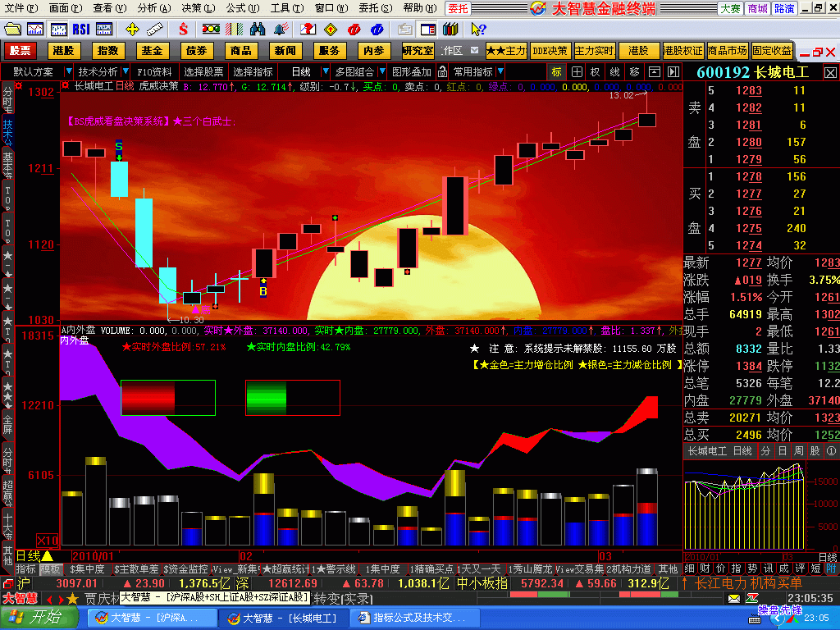
Task: Click the first 港股 category button
Action: coord(64,50)
